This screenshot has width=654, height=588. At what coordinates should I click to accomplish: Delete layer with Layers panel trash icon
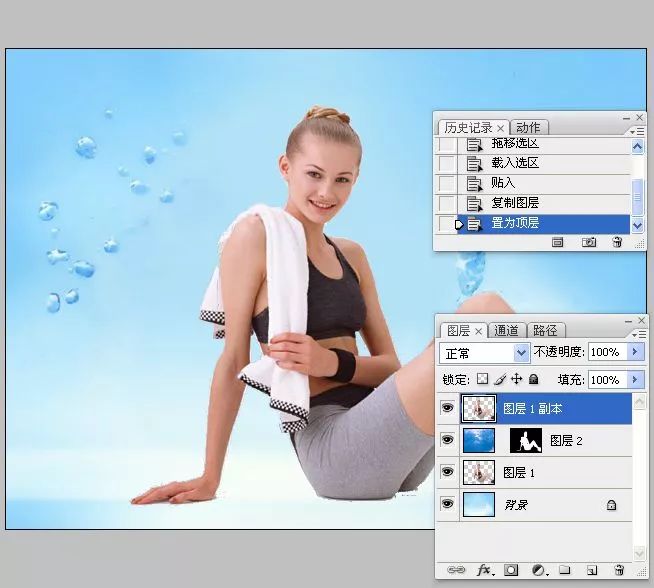click(619, 570)
